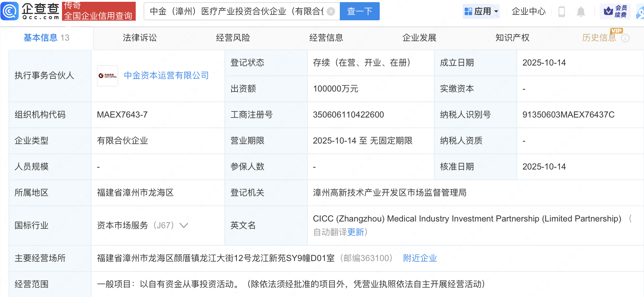Open the 经营风险 tab
Viewport: 644px width, 297px height.
pyautogui.click(x=233, y=38)
